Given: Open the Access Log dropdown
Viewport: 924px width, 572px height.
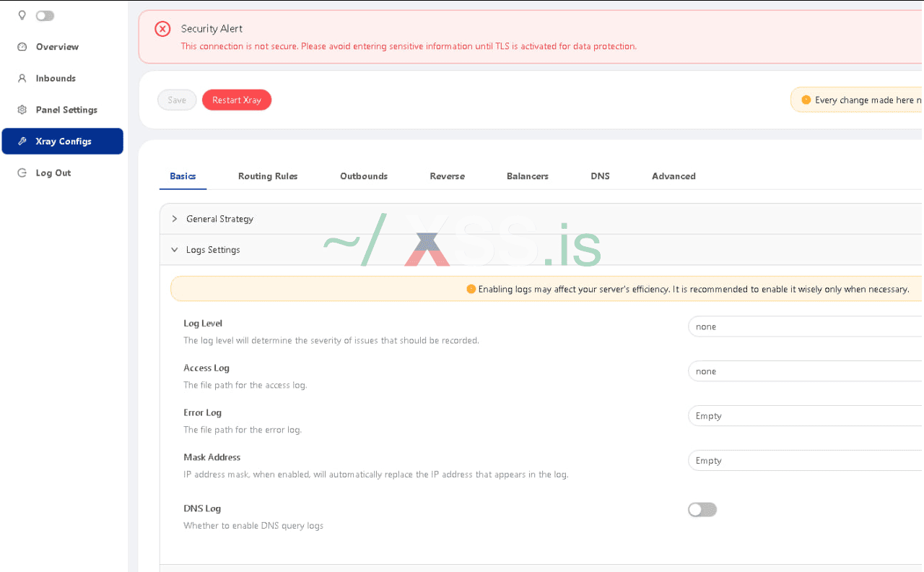Looking at the screenshot, I should [x=805, y=371].
